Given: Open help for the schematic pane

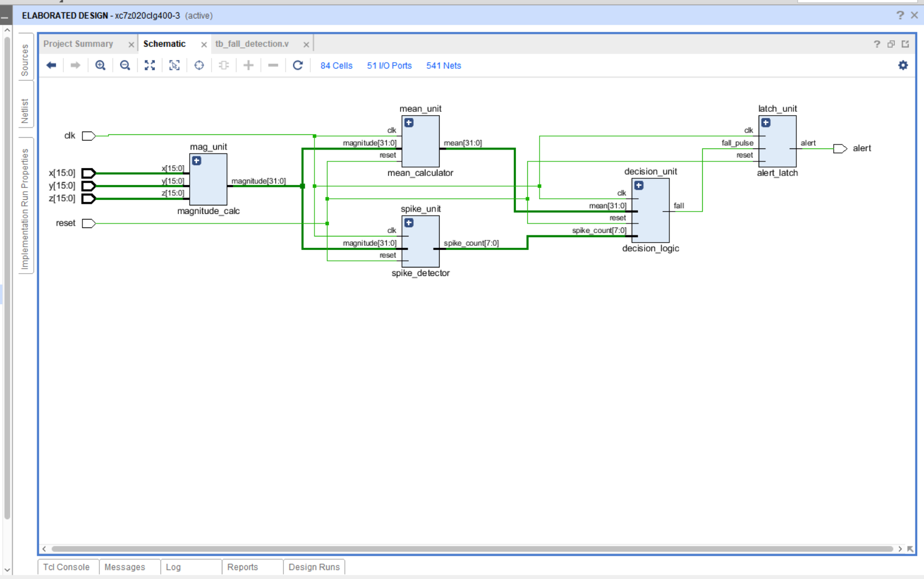Looking at the screenshot, I should click(x=877, y=44).
